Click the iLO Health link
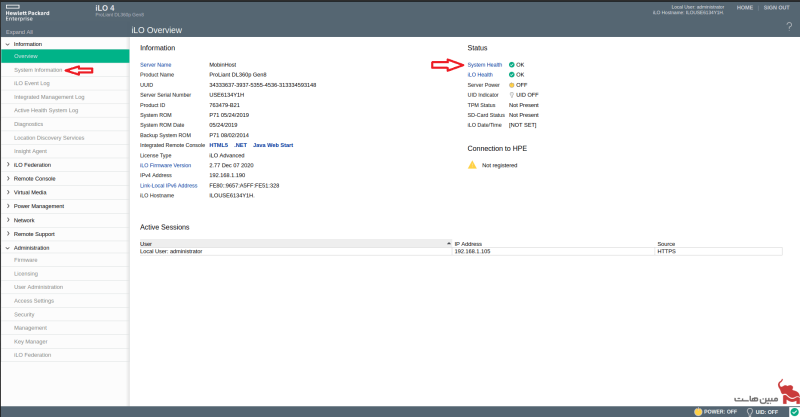Image resolution: width=800 pixels, height=417 pixels. (x=480, y=75)
